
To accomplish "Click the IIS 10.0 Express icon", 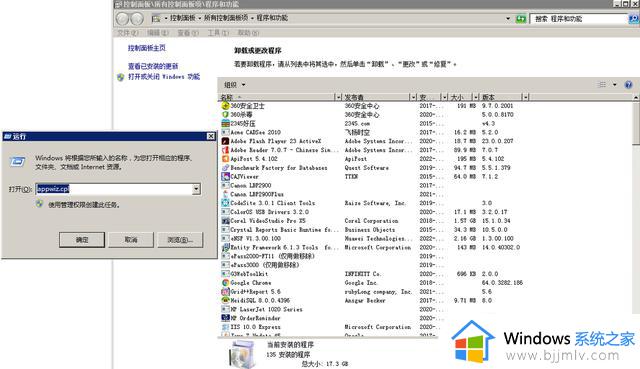I will click(225, 327).
